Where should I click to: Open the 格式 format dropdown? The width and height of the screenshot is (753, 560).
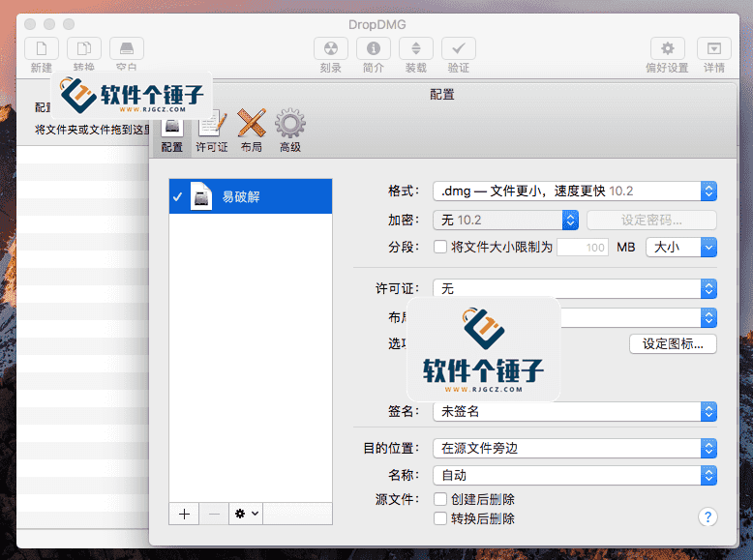coord(575,191)
